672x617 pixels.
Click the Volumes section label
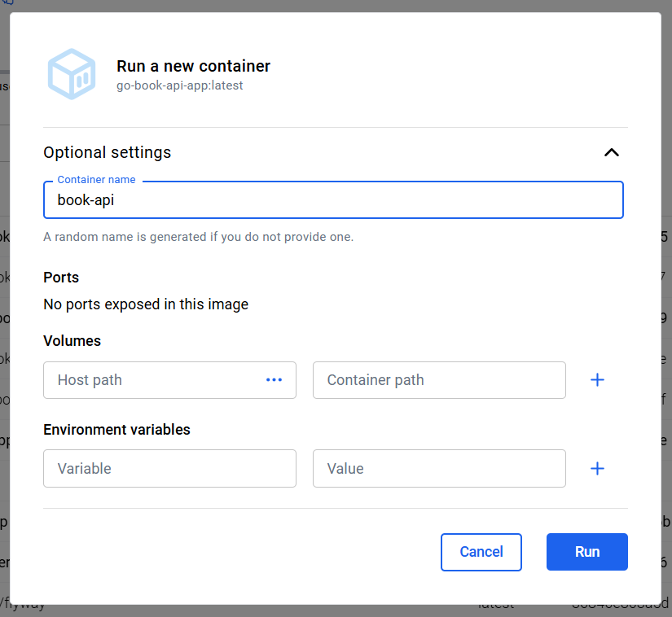coord(72,341)
